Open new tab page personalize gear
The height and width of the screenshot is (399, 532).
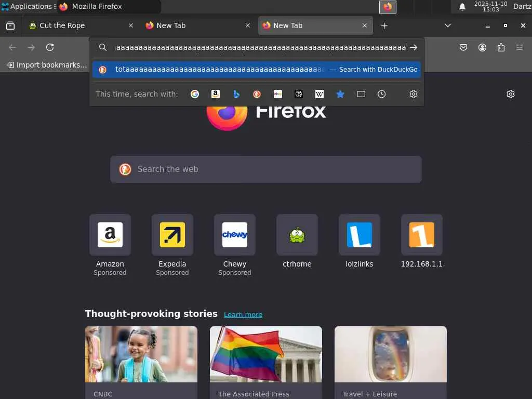511,94
